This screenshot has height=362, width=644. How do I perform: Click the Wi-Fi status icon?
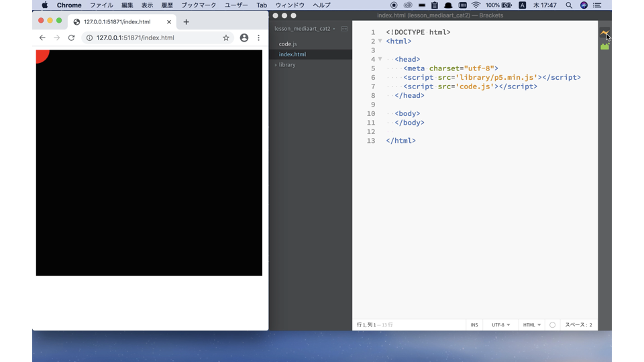coord(476,5)
